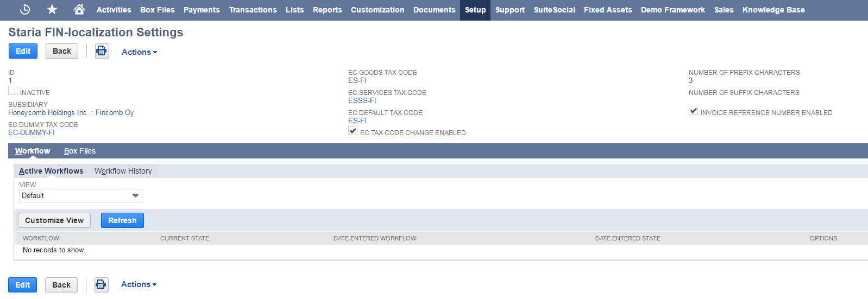
Task: Open the Documents menu
Action: click(x=435, y=10)
